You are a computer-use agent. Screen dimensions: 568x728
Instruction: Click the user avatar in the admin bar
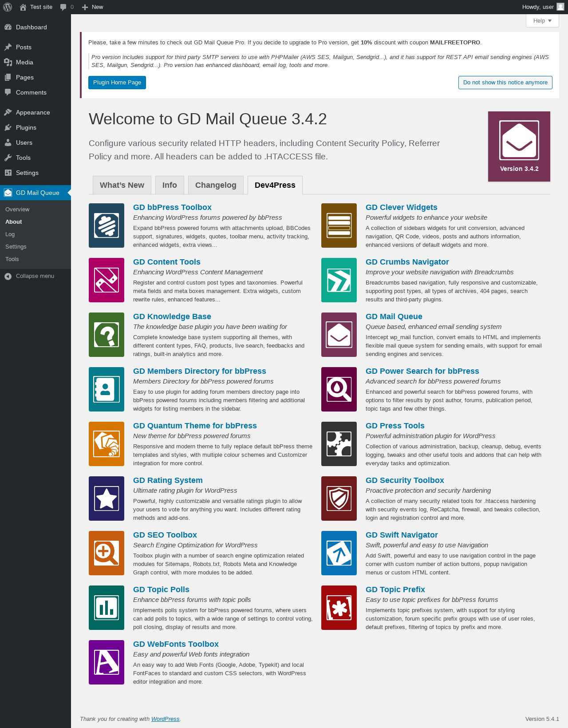[560, 7]
